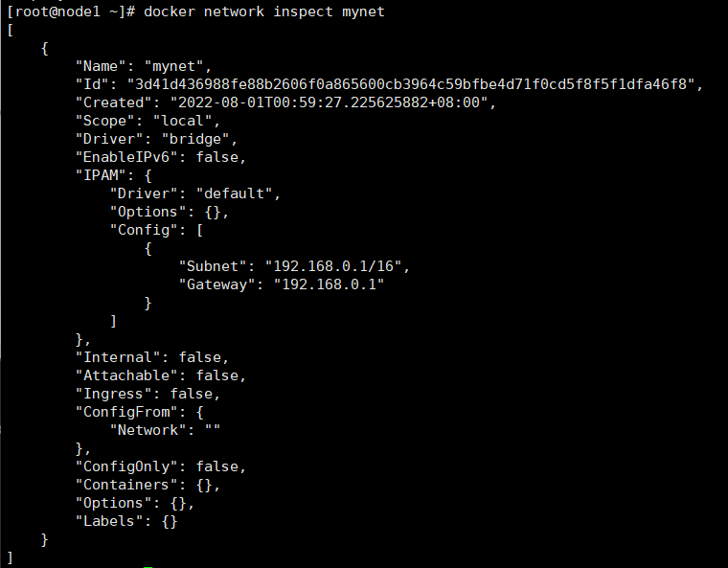Click the "Attachable": false line
This screenshot has width=728, height=568.
click(x=161, y=375)
